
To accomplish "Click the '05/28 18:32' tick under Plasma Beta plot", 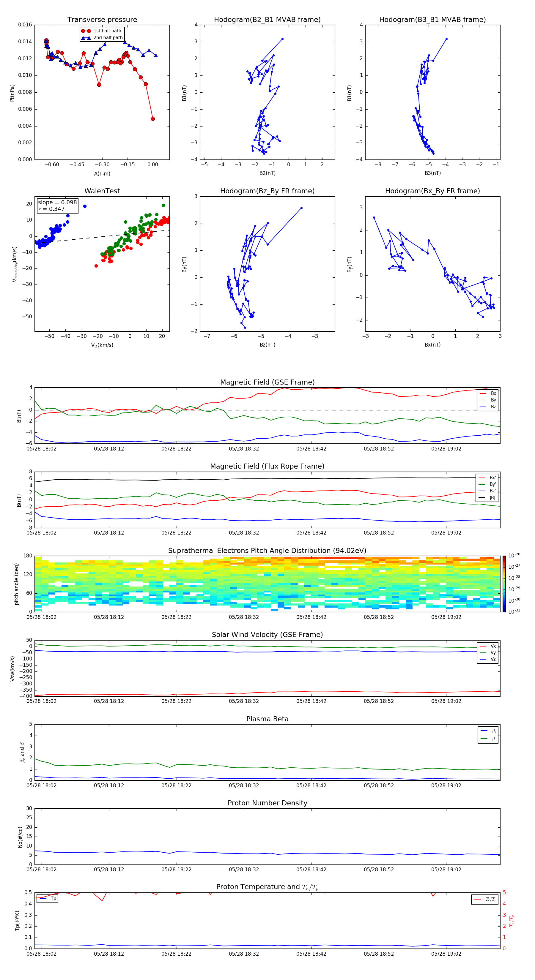I will (244, 785).
